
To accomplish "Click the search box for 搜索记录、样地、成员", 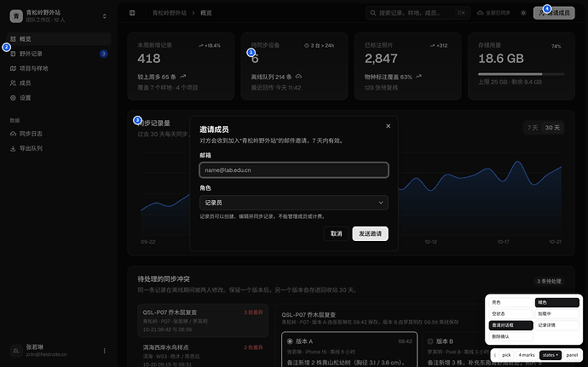I will (x=418, y=13).
